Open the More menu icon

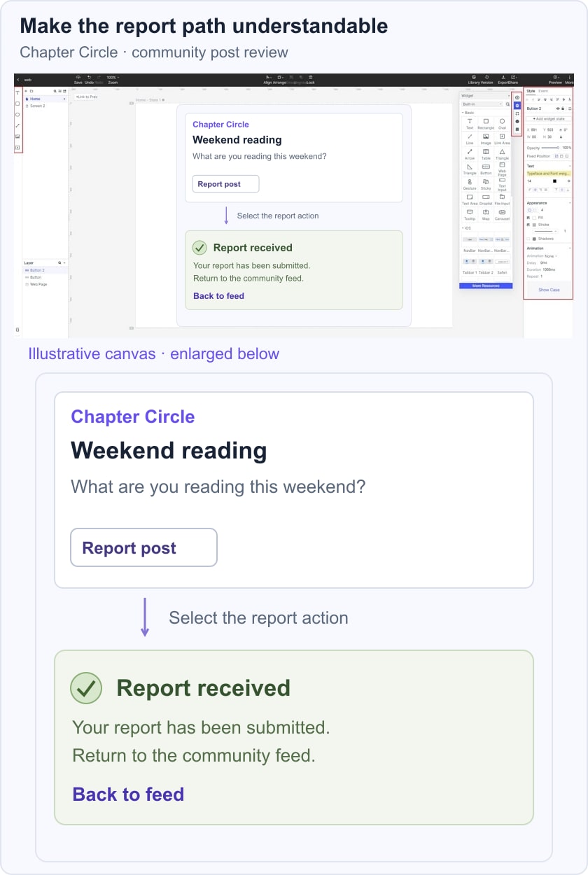(569, 77)
